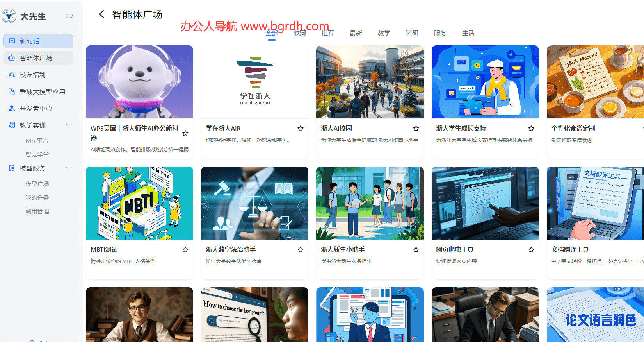
Task: Click the developer icon beside 开发者中心
Action: click(12, 108)
